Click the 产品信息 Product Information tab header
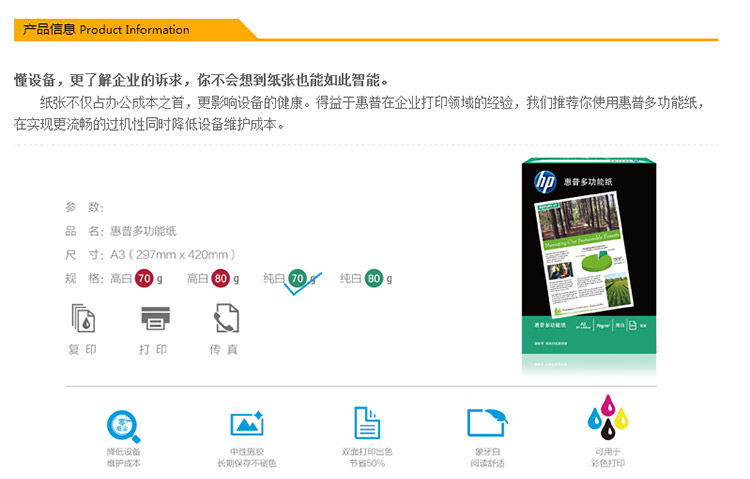750x479 pixels. [106, 29]
